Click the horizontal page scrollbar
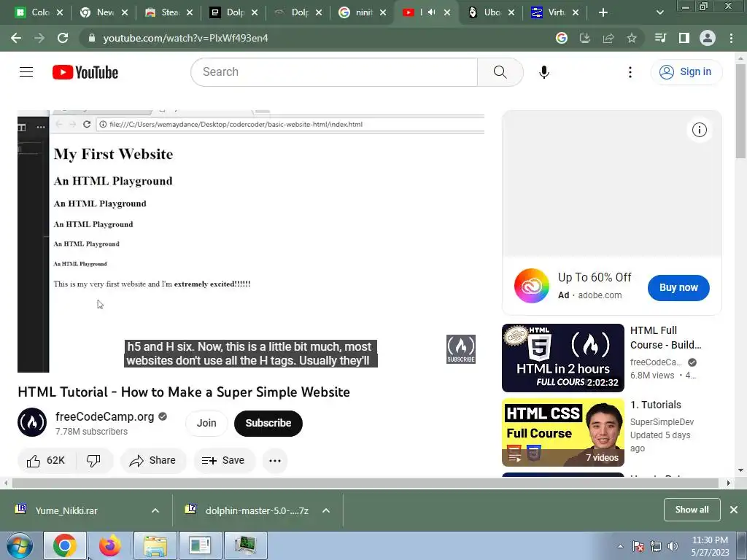Viewport: 747px width, 560px height. tap(365, 483)
